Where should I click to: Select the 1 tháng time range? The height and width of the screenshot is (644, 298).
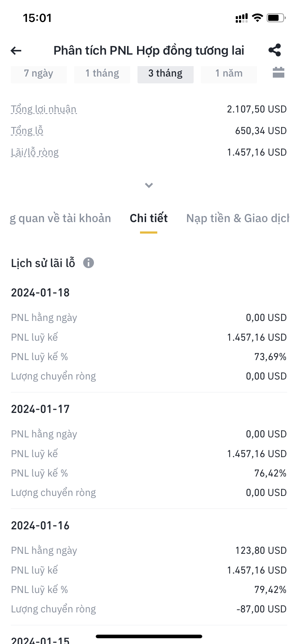point(102,74)
